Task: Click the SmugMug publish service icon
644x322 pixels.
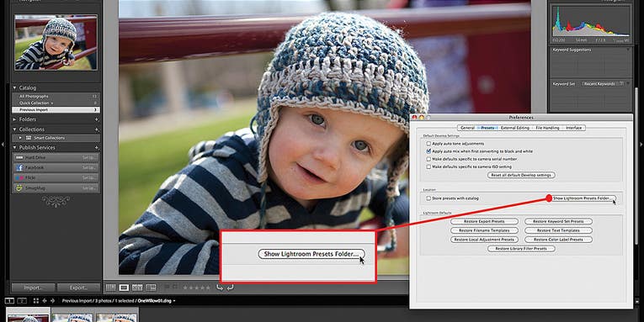Action: coord(19,187)
